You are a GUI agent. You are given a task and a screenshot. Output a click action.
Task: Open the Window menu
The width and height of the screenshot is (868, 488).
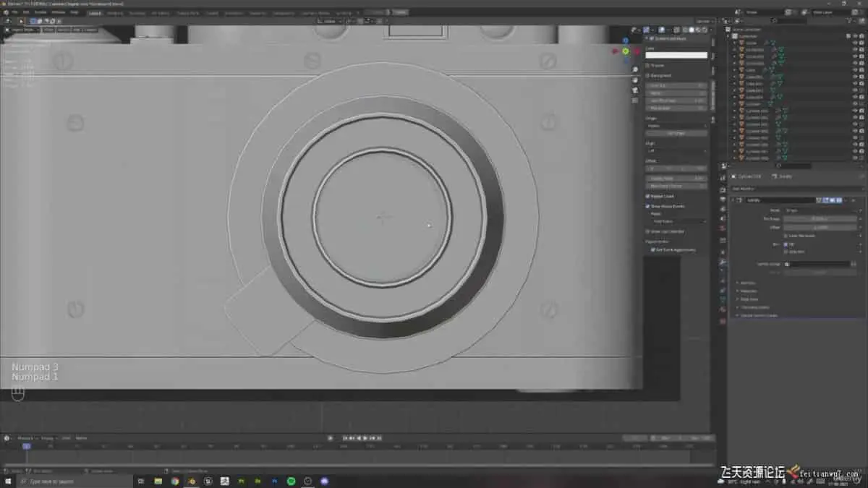click(x=58, y=12)
